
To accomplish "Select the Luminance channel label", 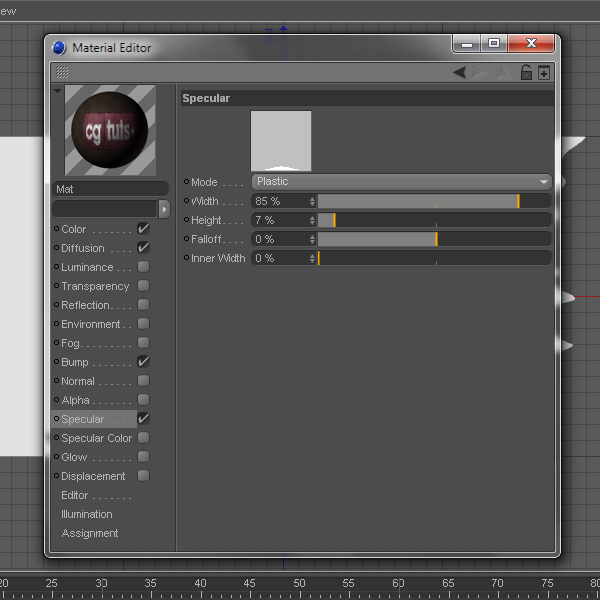I will coord(87,267).
